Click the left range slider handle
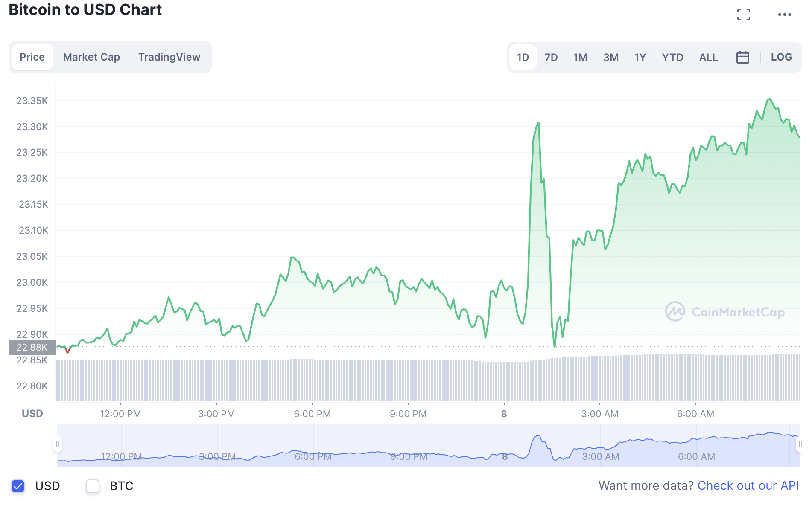The height and width of the screenshot is (505, 812). click(x=57, y=444)
